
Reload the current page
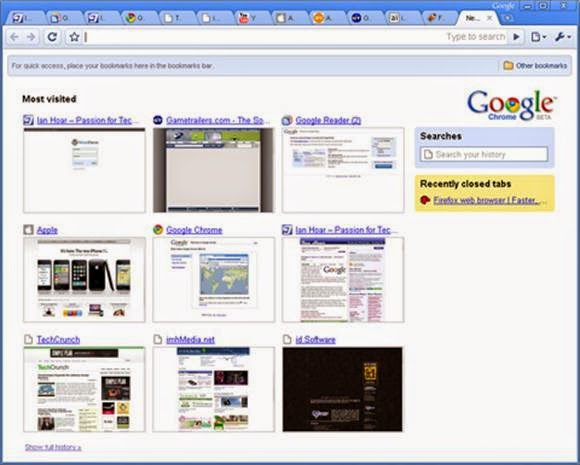click(x=53, y=37)
